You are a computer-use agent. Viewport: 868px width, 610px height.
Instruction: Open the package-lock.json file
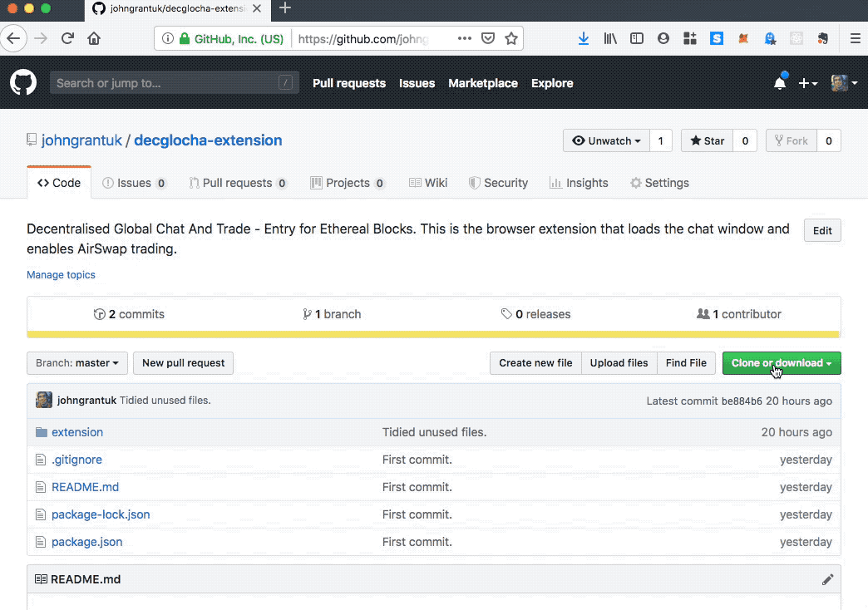(101, 514)
